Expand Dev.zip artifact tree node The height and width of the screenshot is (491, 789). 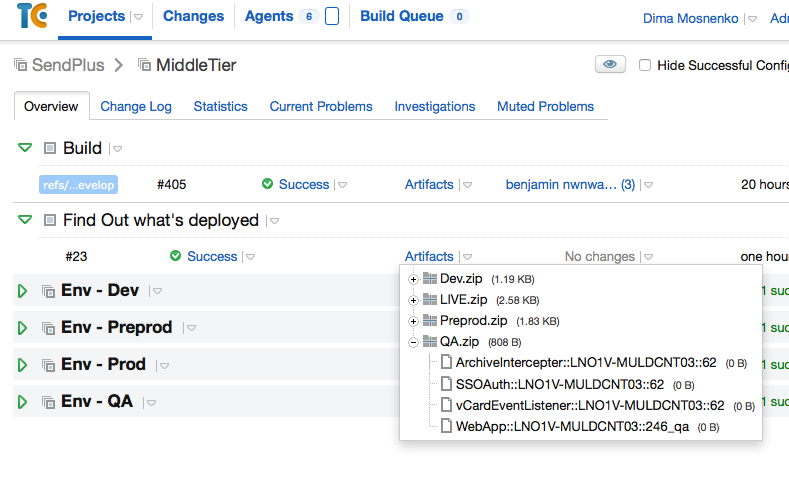pyautogui.click(x=413, y=279)
